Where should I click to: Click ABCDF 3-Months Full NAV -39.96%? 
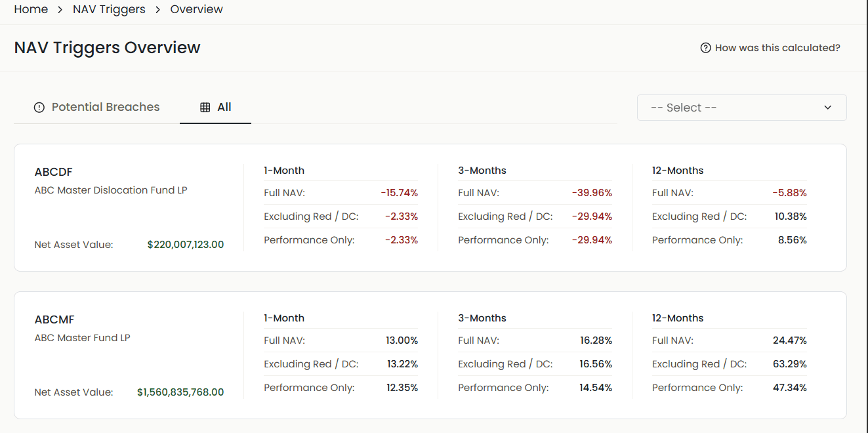point(592,193)
